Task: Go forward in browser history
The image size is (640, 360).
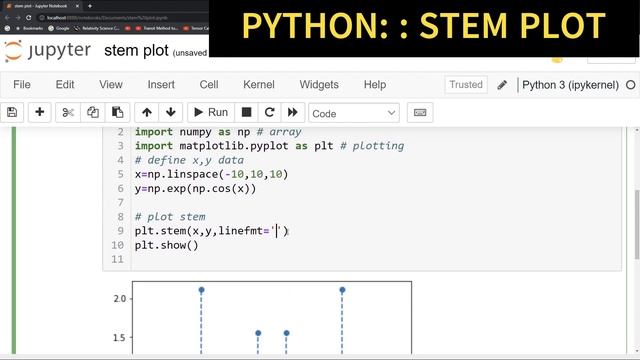Action: (18, 18)
